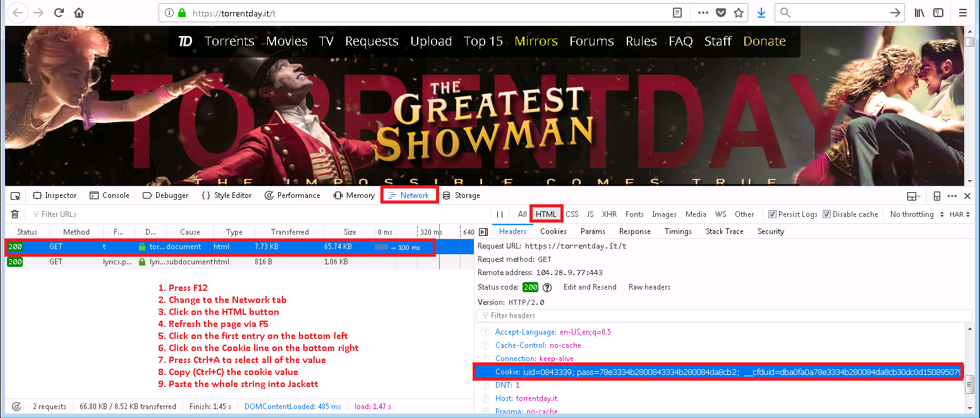The height and width of the screenshot is (418, 980).
Task: Toggle the Persist Logs checkbox
Action: (772, 214)
